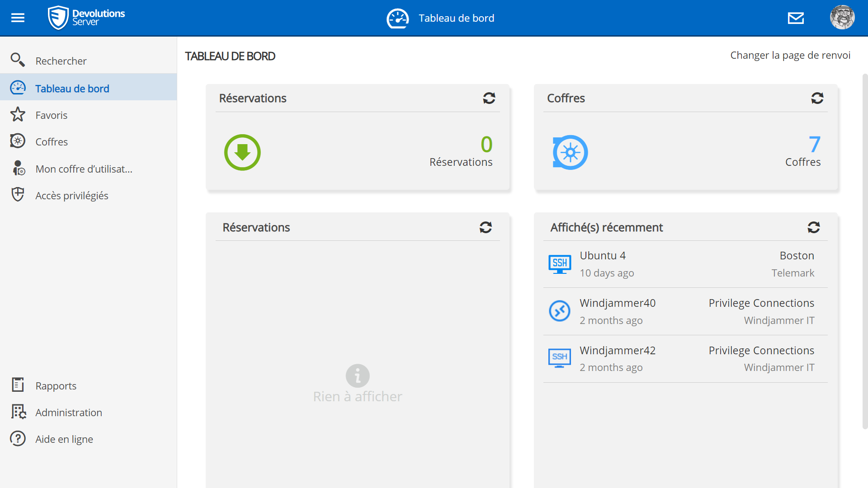This screenshot has width=868, height=488.
Task: Open Rapports in the sidebar
Action: click(56, 386)
